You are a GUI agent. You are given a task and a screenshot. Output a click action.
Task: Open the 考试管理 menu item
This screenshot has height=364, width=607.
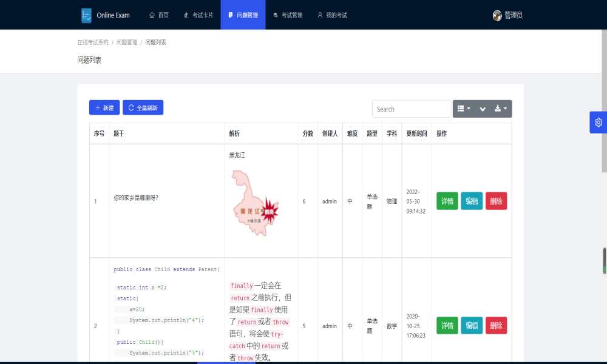(288, 15)
